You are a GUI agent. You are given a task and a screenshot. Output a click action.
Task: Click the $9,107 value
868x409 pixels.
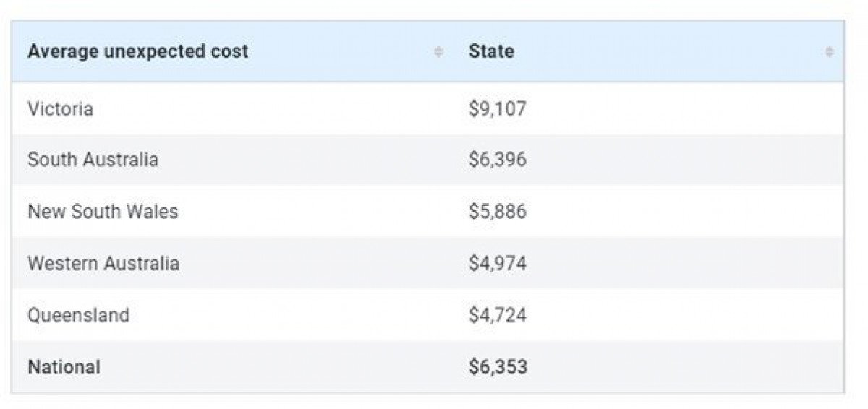click(498, 109)
